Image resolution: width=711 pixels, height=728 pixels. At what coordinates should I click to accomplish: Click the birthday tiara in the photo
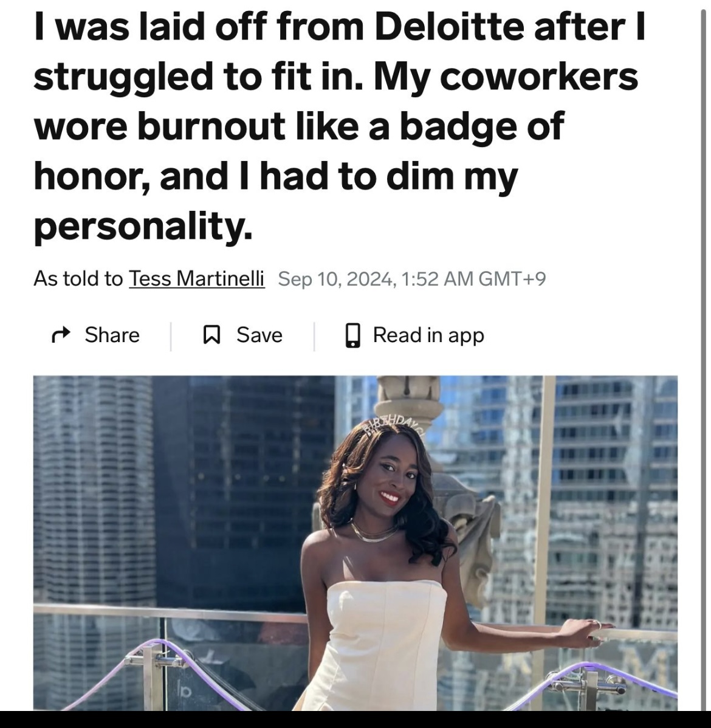(394, 424)
